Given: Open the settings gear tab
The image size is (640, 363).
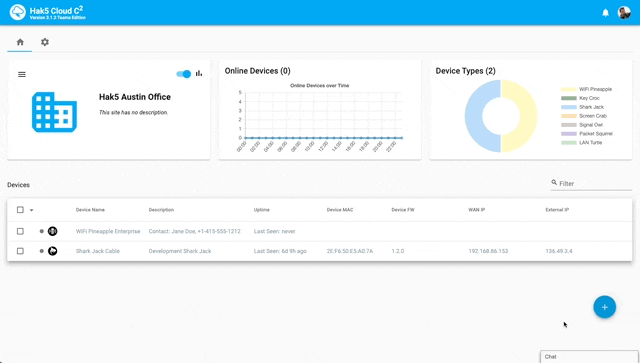Looking at the screenshot, I should 45,42.
